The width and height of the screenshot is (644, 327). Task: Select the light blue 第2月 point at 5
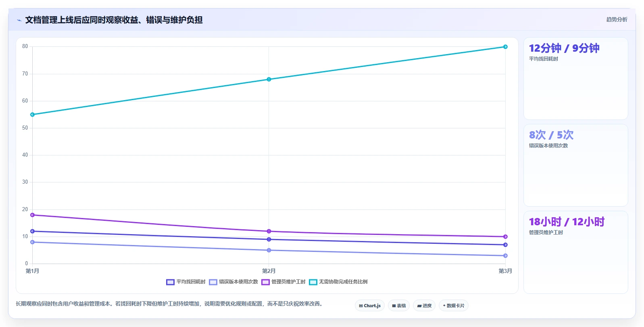[x=269, y=250]
